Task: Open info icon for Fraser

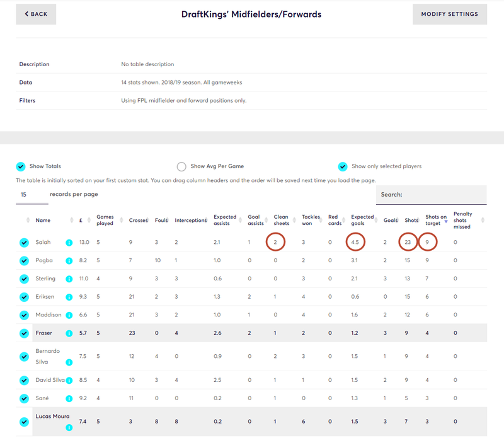Action: (69, 333)
